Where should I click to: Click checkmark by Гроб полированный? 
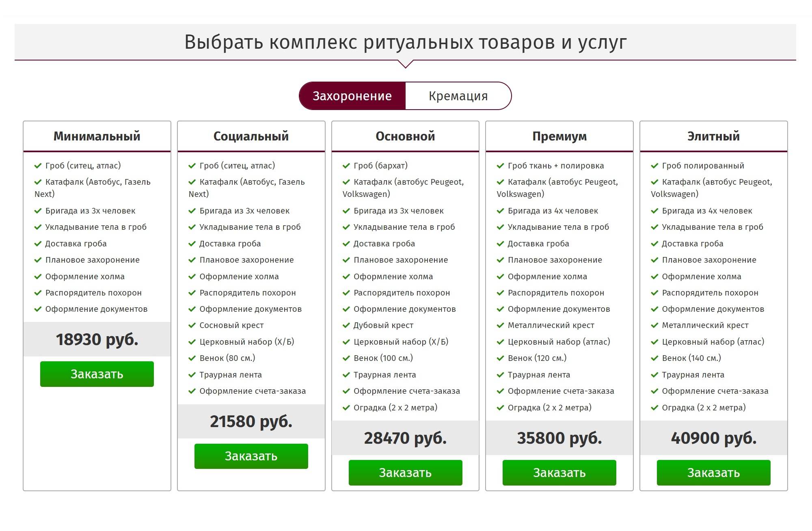(x=654, y=166)
